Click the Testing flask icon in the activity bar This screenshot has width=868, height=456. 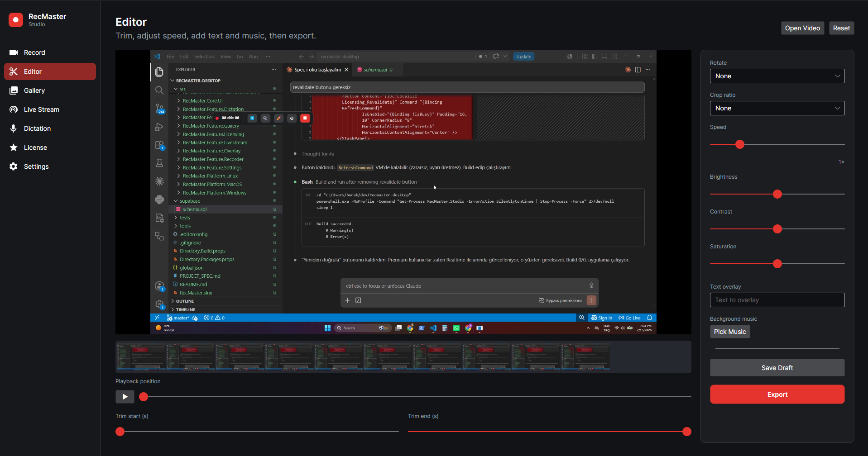pos(159,163)
